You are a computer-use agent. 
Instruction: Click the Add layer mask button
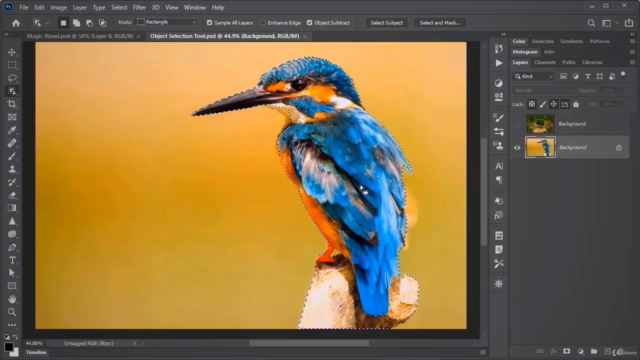[567, 351]
